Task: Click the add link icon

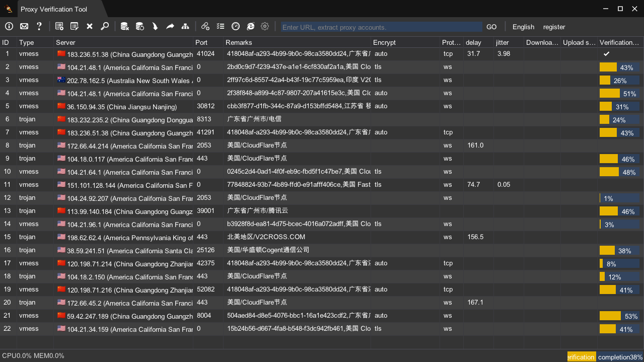Action: pos(205,26)
